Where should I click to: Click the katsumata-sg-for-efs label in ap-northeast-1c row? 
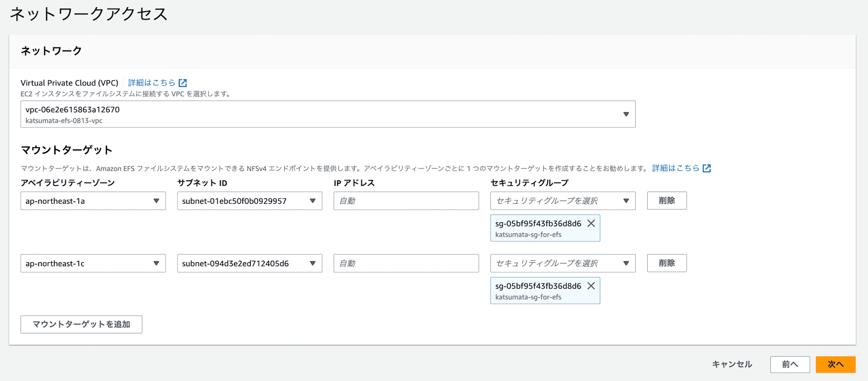528,297
